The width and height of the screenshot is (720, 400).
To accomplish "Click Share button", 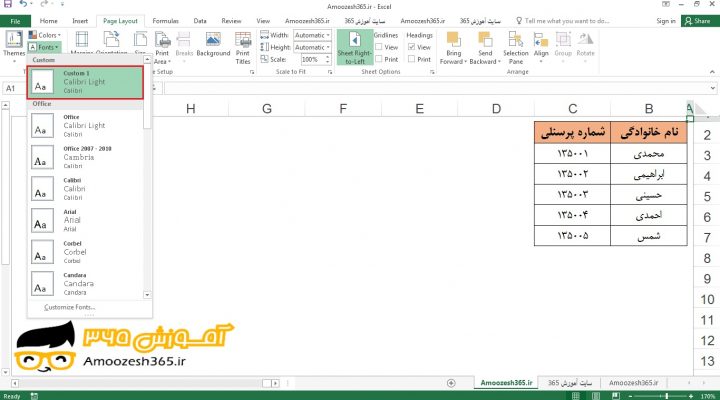I will (697, 21).
